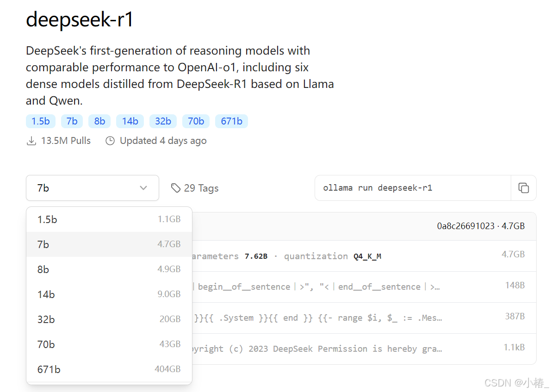Viewport: 551px width, 392px height.
Task: Collapse the 7b model size dropdown
Action: coord(92,188)
